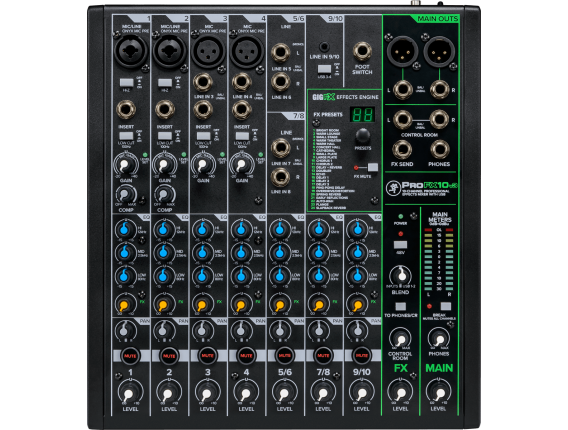Turn the FX PRESETS selector knob

click(363, 136)
